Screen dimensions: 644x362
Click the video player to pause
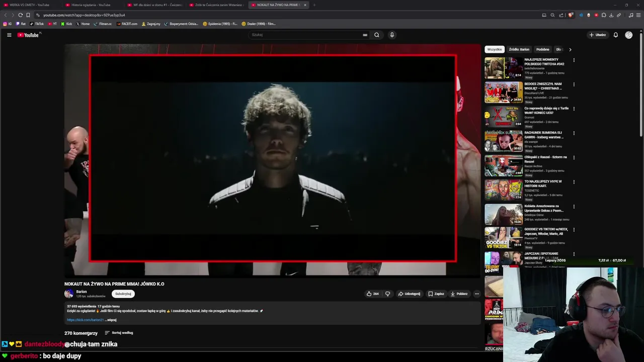point(273,160)
